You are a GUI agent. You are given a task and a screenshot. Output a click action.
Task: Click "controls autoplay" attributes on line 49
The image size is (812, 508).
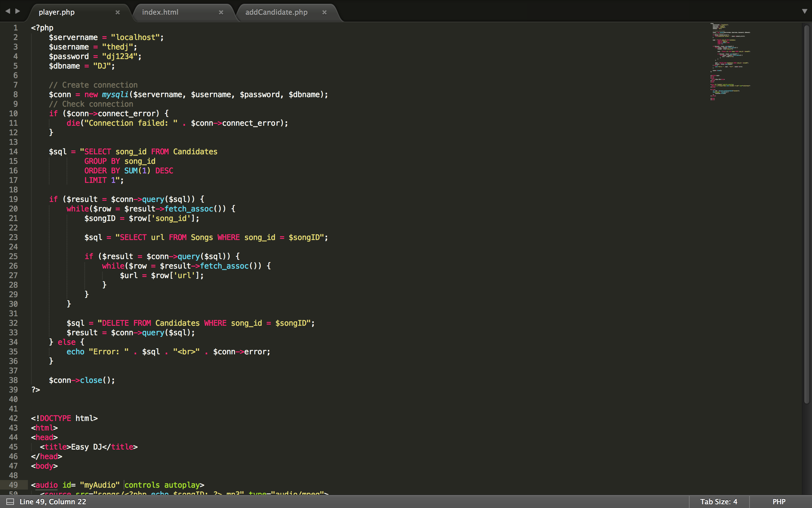point(162,485)
